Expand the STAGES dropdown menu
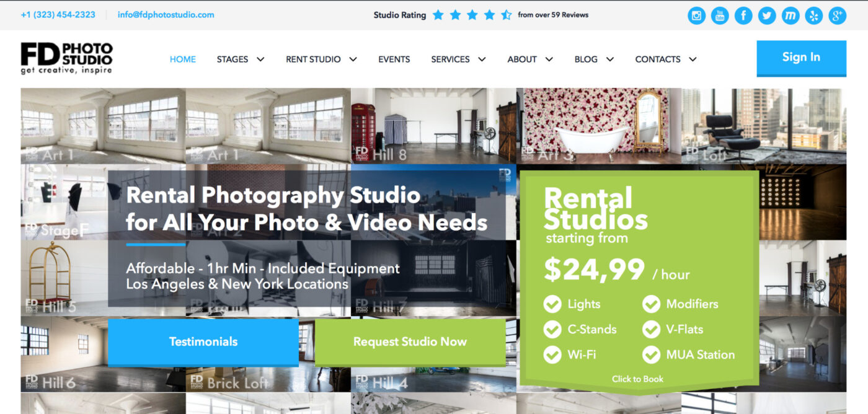Screen dimensions: 868x414 click(x=240, y=59)
